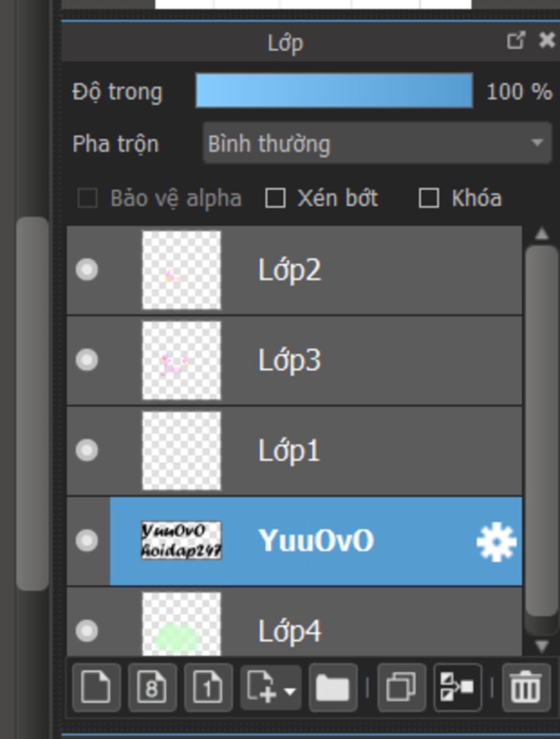This screenshot has width=560, height=739.
Task: Open YuuOvO layer settings gear
Action: click(496, 542)
